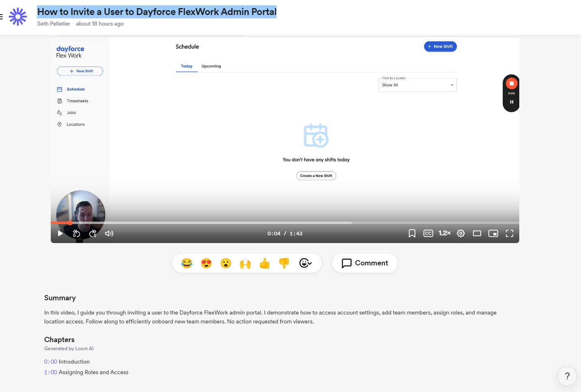Click Create a New Shift button
The width and height of the screenshot is (581, 392).
coord(316,176)
